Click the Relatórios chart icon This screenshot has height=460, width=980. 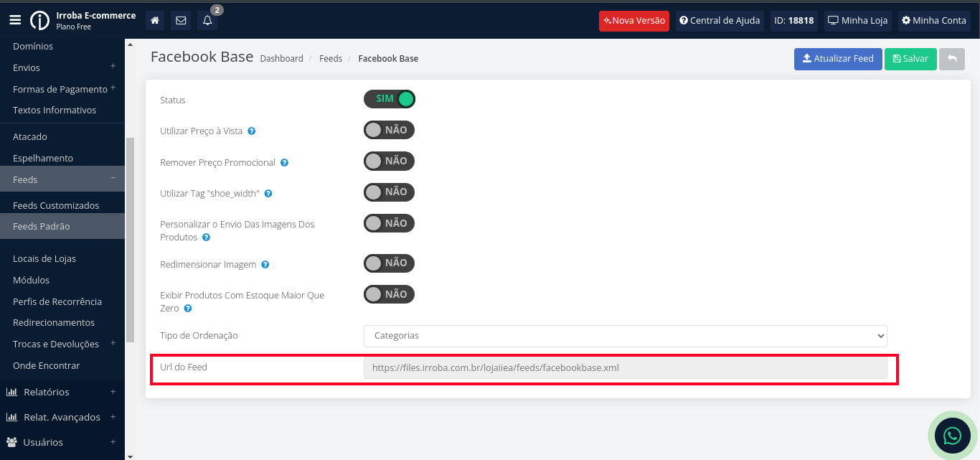[11, 392]
